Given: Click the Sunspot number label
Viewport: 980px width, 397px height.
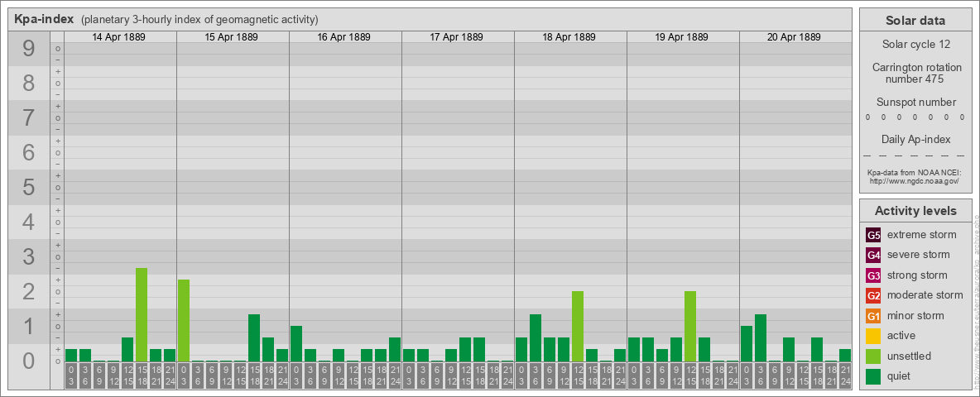Looking at the screenshot, I should pyautogui.click(x=915, y=103).
